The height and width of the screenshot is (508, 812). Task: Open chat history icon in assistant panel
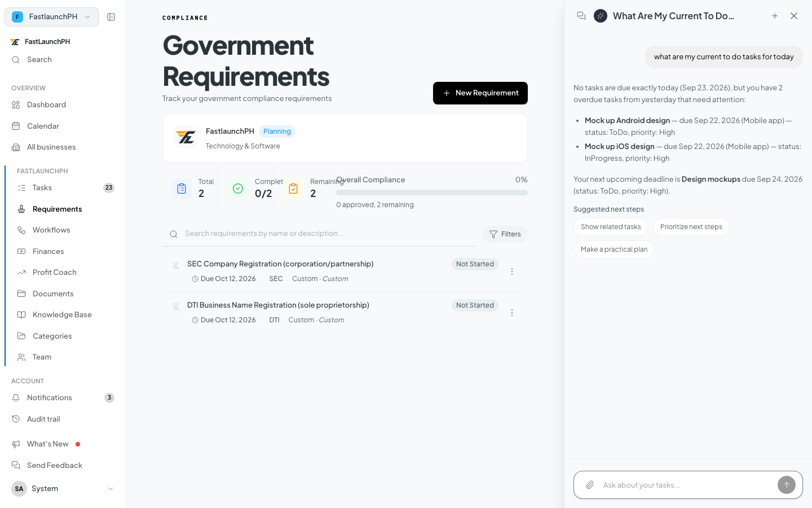click(581, 16)
